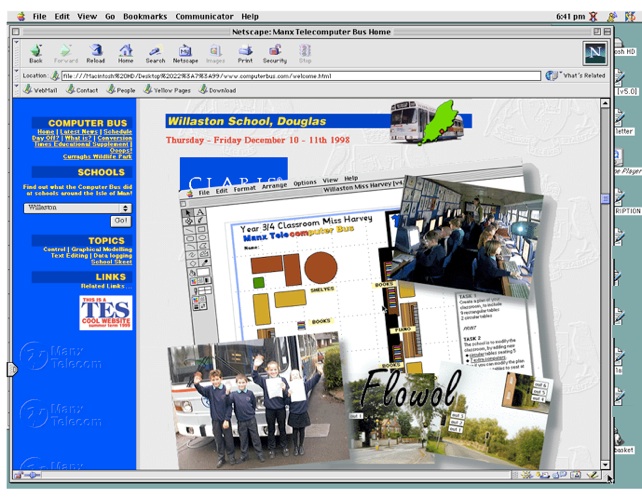Open the Search toolbar button
The image size is (642, 498).
pyautogui.click(x=155, y=52)
